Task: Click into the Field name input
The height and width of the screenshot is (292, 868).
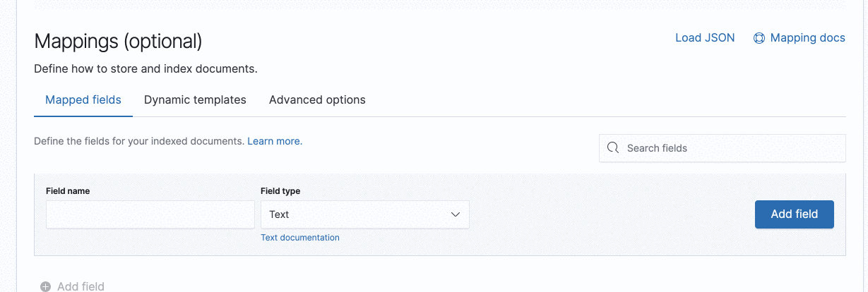Action: point(150,214)
